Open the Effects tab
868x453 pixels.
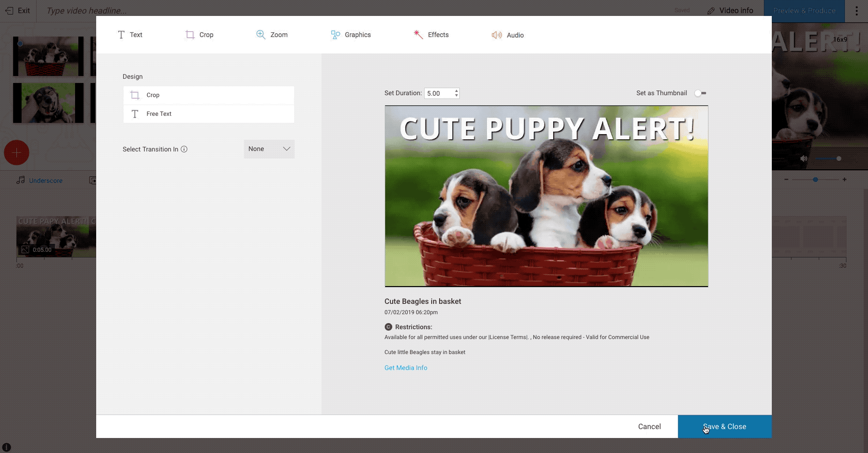431,35
